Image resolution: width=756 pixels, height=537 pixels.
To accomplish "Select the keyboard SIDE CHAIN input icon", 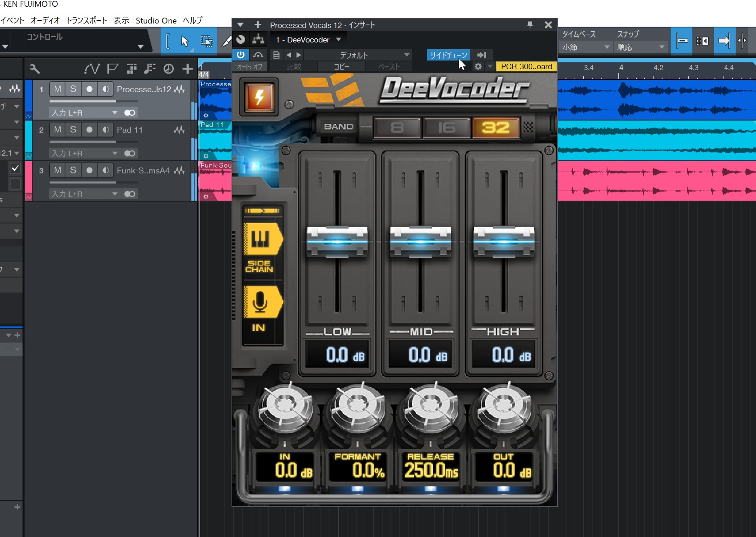I will [x=263, y=238].
